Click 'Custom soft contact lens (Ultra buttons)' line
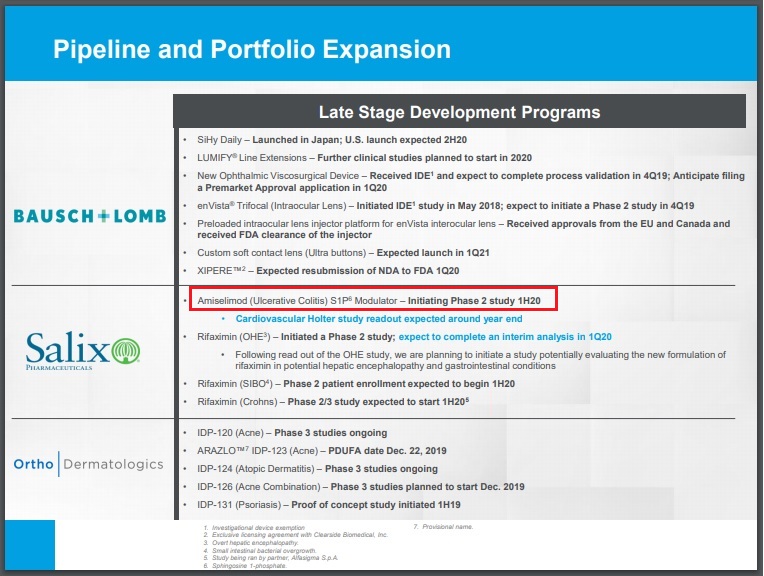The height and width of the screenshot is (576, 764). click(343, 253)
